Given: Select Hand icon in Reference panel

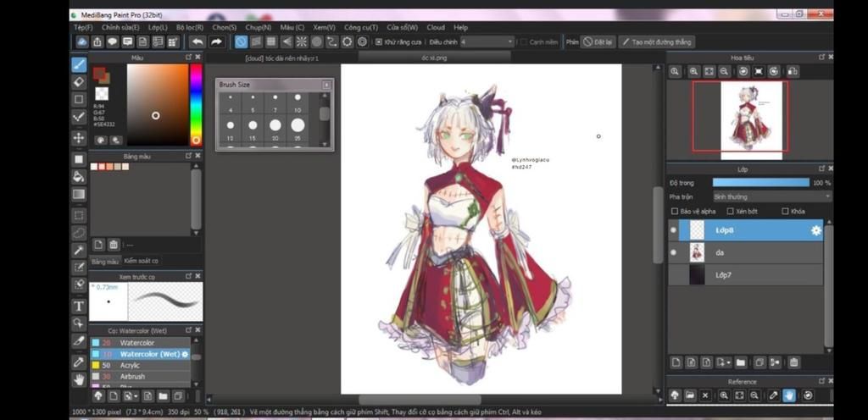Looking at the screenshot, I should [x=789, y=395].
